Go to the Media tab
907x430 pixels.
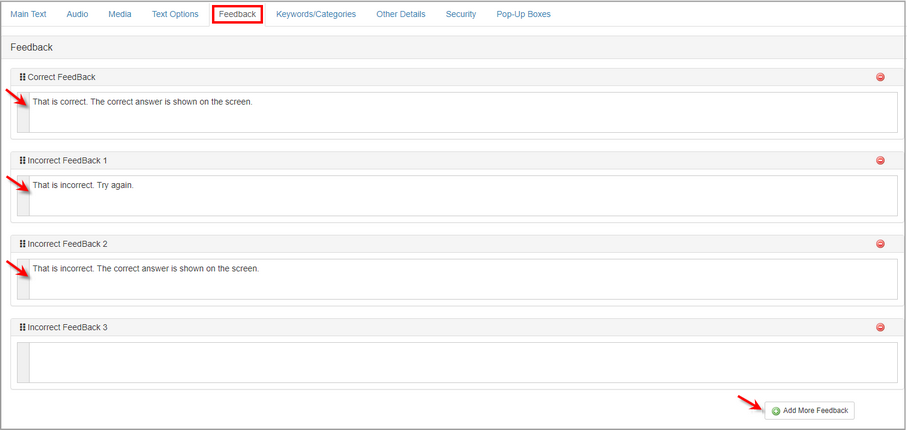tap(119, 14)
